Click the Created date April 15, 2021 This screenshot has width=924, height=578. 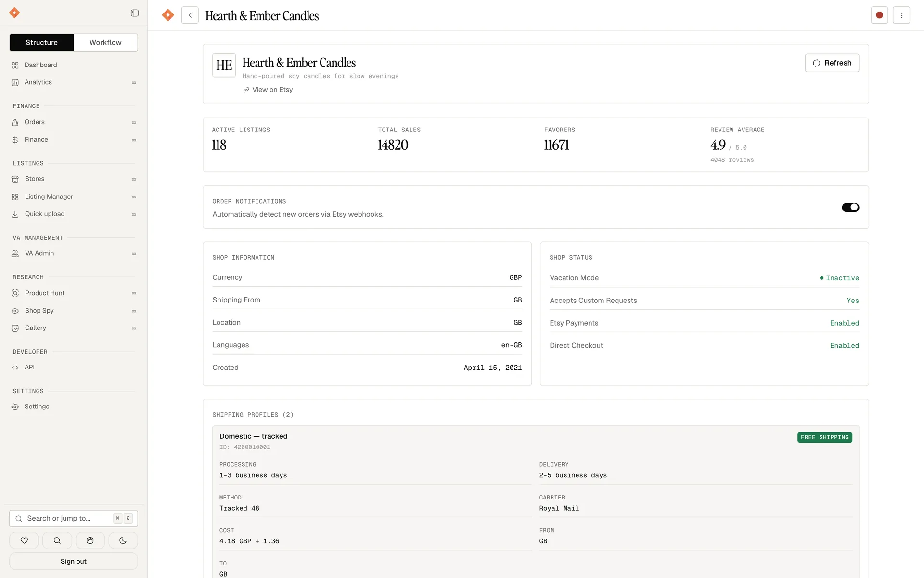coord(493,368)
